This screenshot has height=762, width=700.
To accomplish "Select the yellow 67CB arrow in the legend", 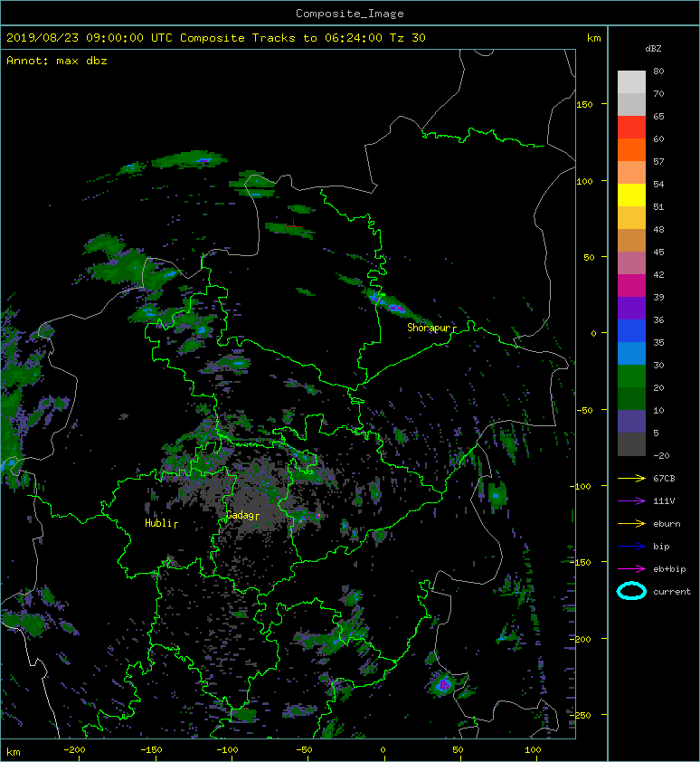I will pyautogui.click(x=631, y=478).
